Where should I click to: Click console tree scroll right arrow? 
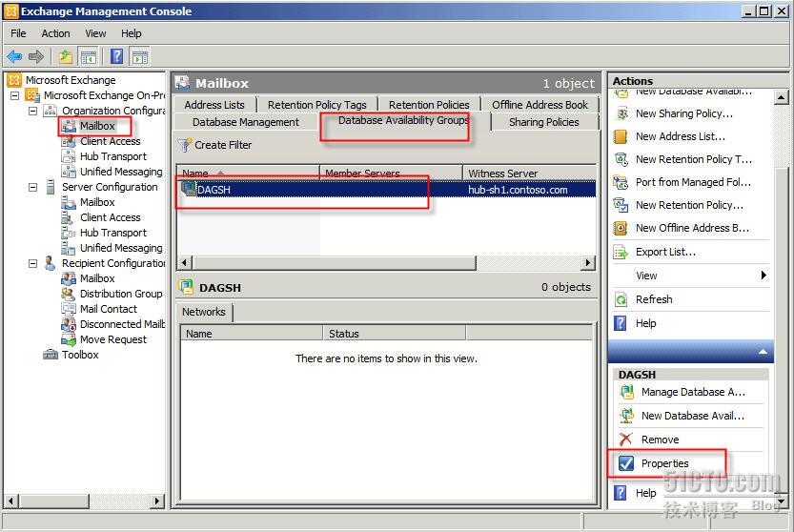pos(157,501)
